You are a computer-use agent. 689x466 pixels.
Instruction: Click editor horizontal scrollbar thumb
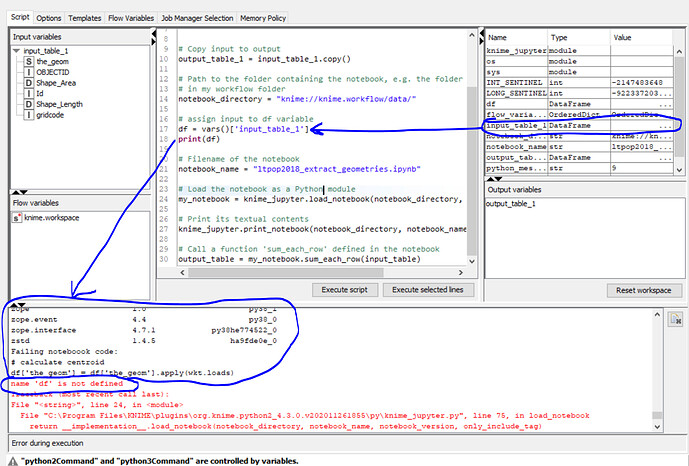286,273
